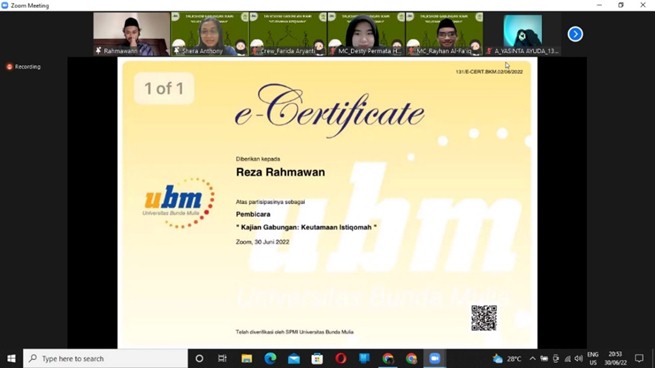Select MC_Rayhan Al-Fa'iq video tile
Viewport: 655px width, 368px height.
click(x=444, y=34)
